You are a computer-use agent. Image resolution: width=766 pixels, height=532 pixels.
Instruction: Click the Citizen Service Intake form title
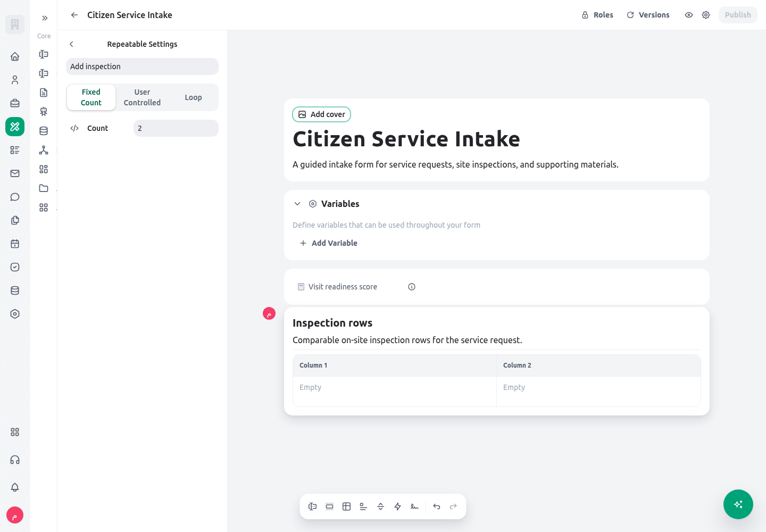pos(406,139)
